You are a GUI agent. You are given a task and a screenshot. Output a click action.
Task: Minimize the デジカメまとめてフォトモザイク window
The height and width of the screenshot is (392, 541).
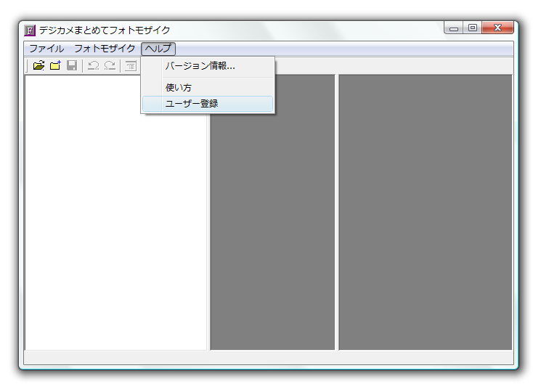(x=454, y=28)
